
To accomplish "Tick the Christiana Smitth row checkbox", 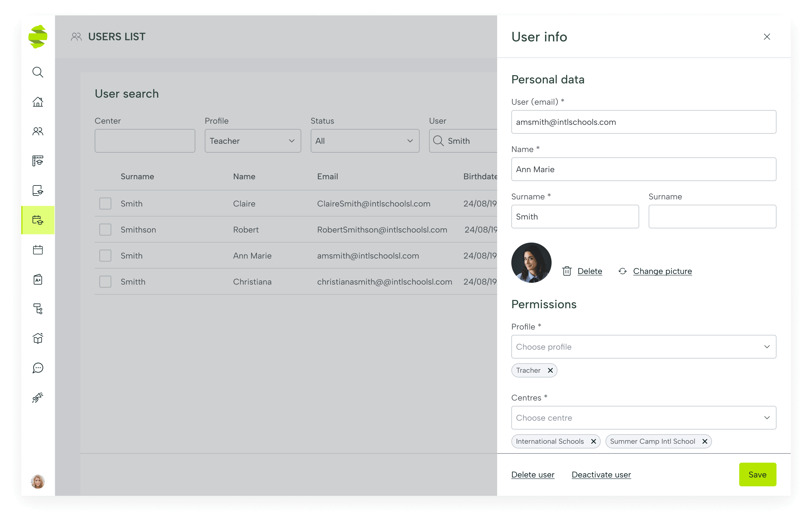I will point(105,282).
